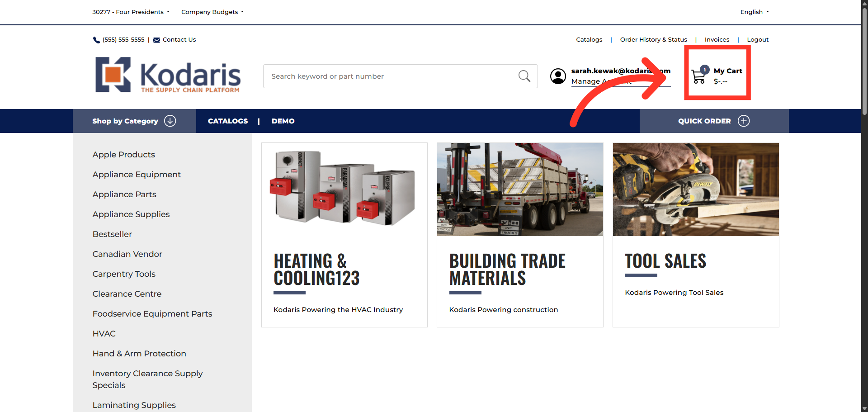Click the QUICK ORDER button
This screenshot has height=412, width=868.
(714, 121)
